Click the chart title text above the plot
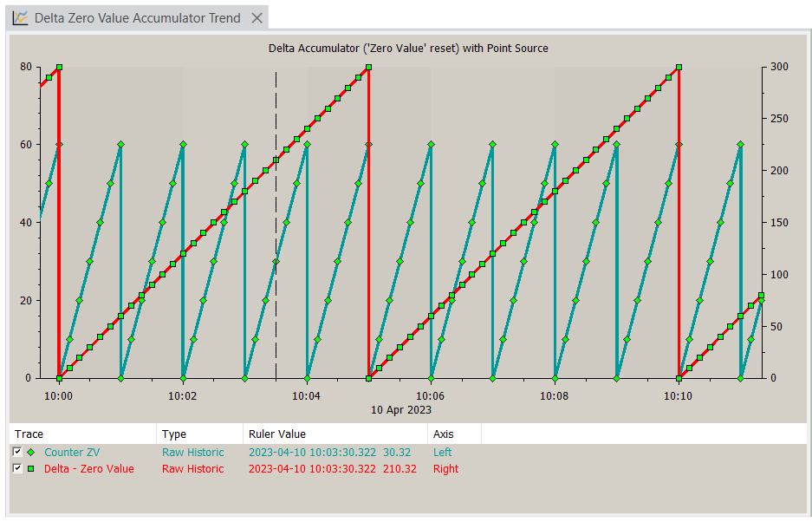Viewport: 812px width, 522px height. [x=408, y=49]
